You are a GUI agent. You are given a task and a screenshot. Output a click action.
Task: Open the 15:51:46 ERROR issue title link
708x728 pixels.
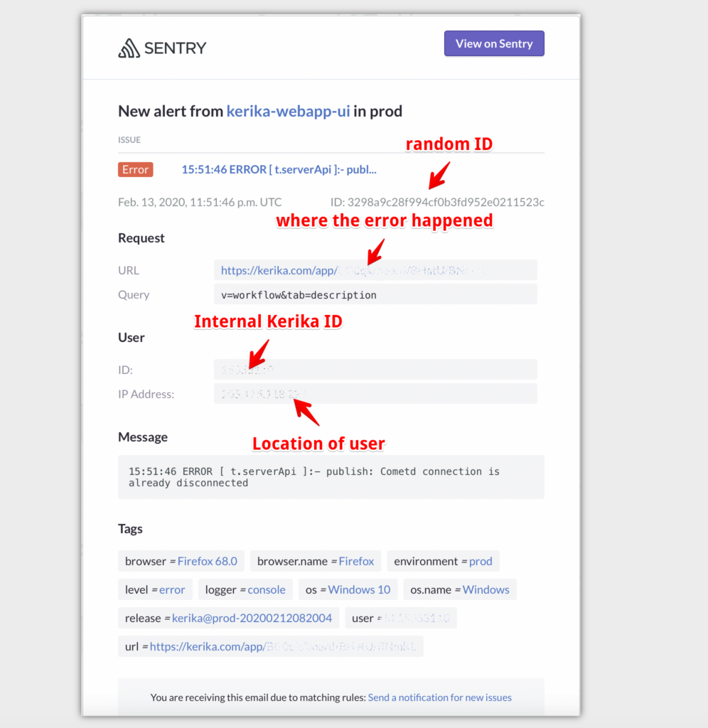pos(279,169)
